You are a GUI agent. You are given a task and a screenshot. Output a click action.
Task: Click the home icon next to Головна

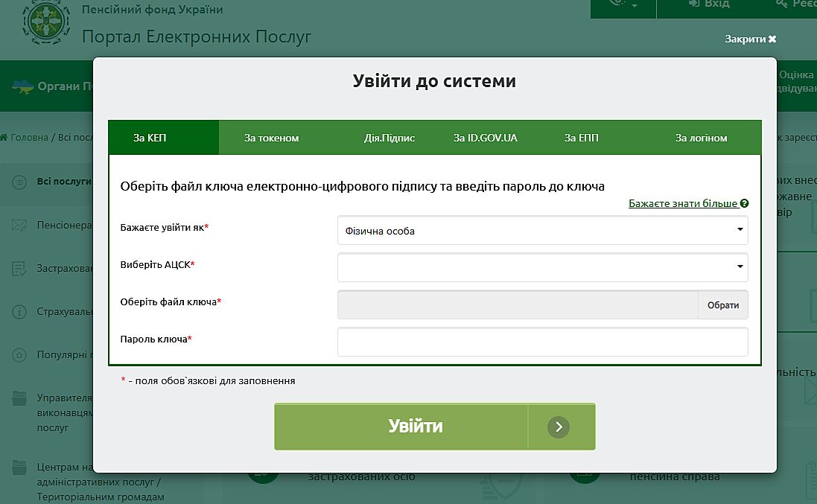coord(4,138)
